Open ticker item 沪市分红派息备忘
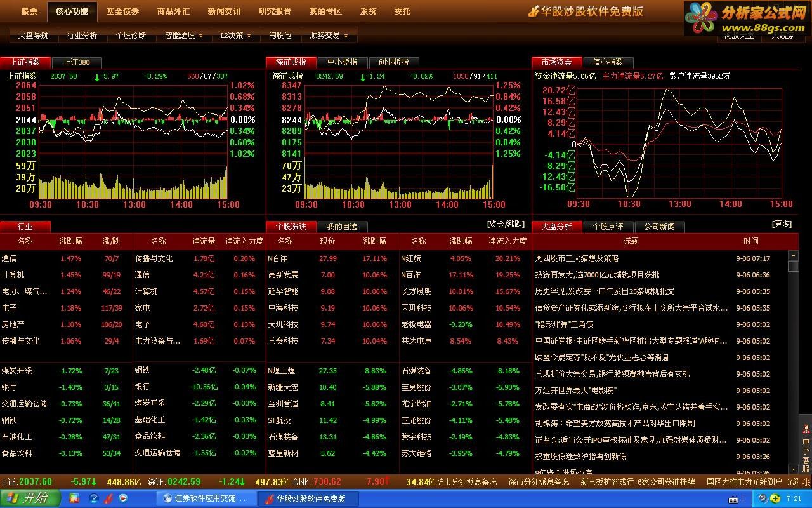The image size is (812, 508). coord(467,482)
